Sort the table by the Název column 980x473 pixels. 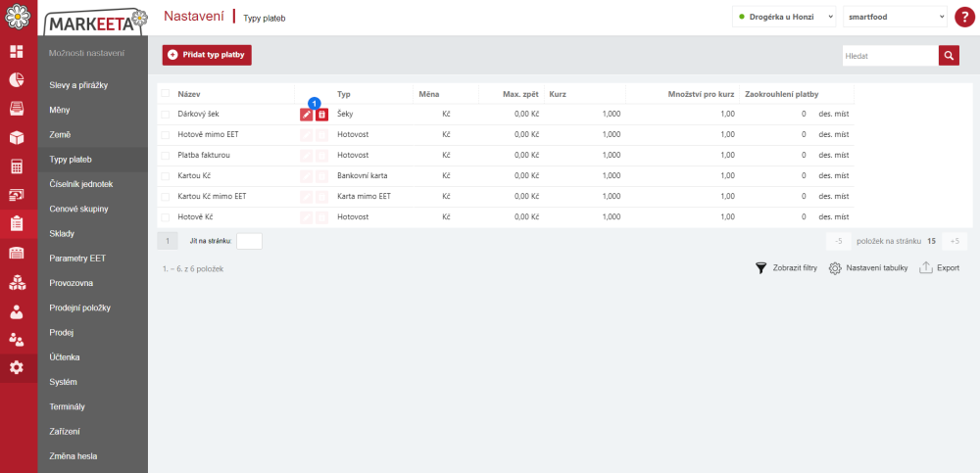(x=189, y=94)
